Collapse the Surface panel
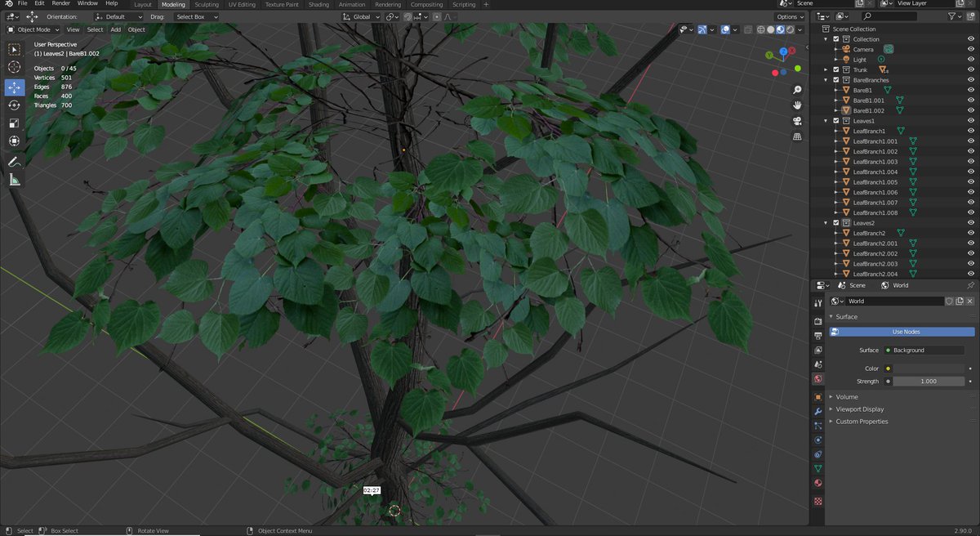The height and width of the screenshot is (536, 980). pos(847,316)
